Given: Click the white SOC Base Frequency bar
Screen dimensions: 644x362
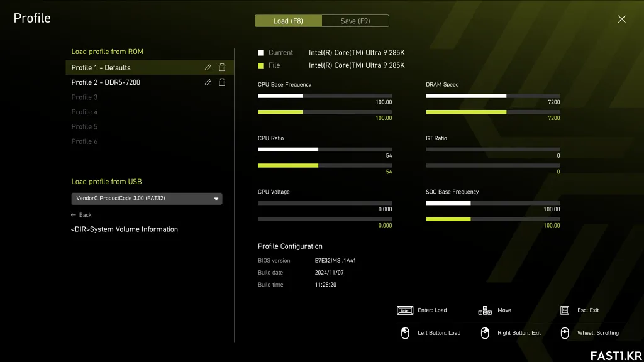Looking at the screenshot, I should click(x=448, y=203).
